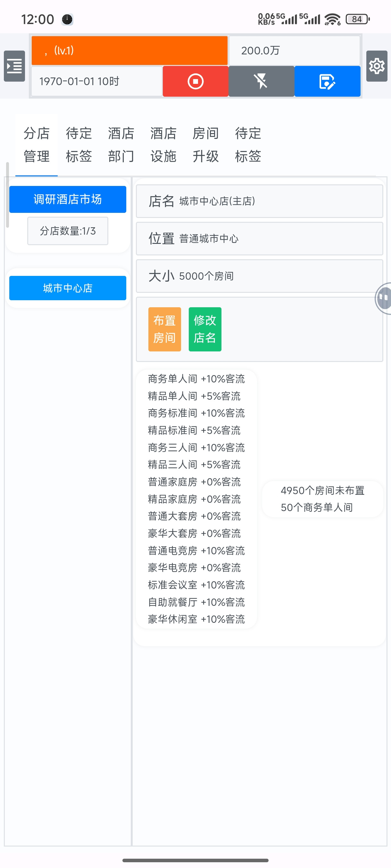
Task: Open the 房间升级 tab
Action: point(206,145)
